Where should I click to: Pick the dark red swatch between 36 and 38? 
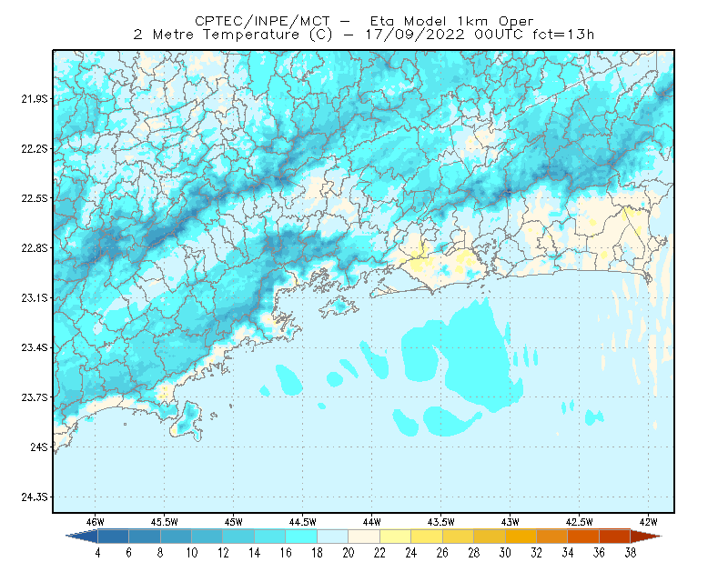[615, 537]
